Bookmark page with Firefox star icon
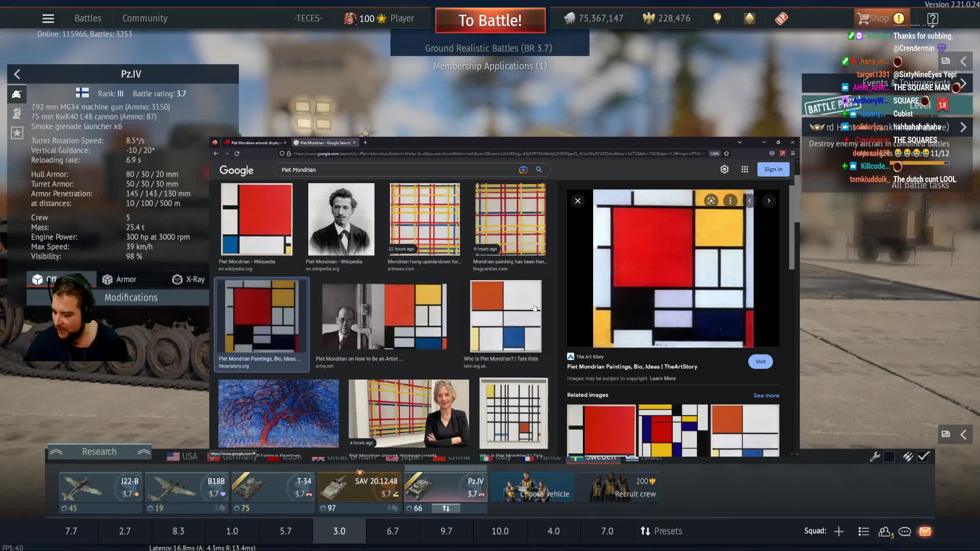This screenshot has width=980, height=551. 726,154
